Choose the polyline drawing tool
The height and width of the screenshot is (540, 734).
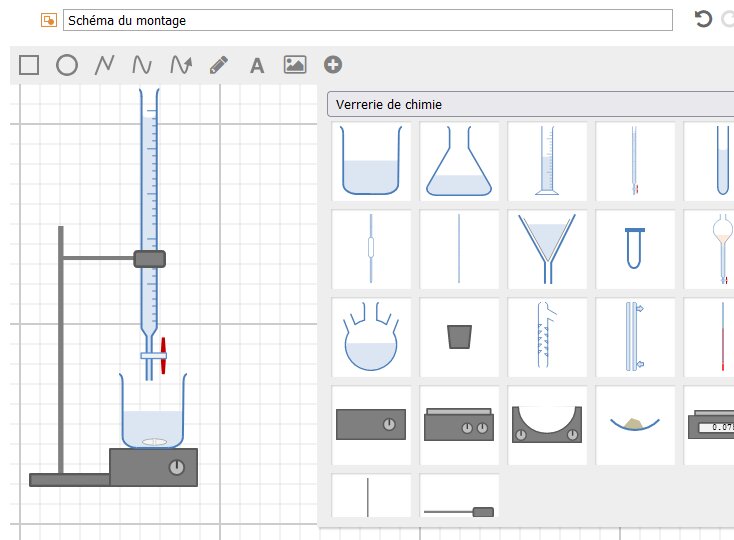[x=104, y=65]
